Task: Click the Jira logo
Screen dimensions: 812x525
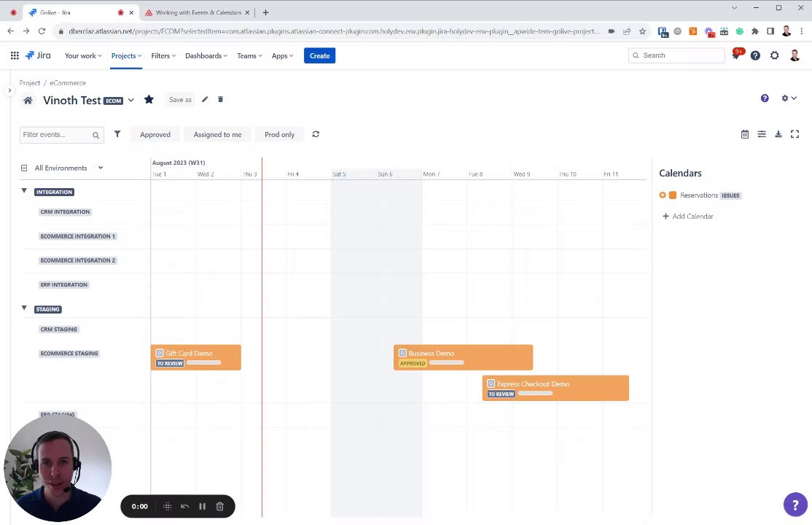Action: coord(39,55)
